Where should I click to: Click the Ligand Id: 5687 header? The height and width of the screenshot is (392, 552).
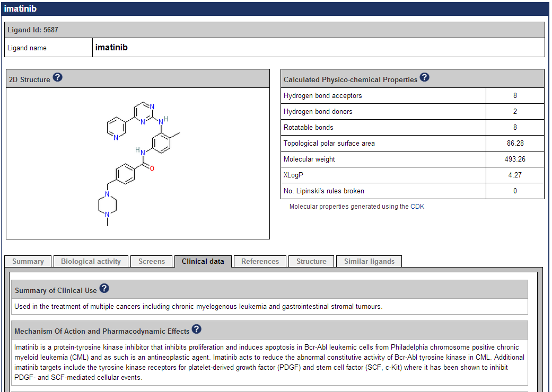[x=33, y=30]
